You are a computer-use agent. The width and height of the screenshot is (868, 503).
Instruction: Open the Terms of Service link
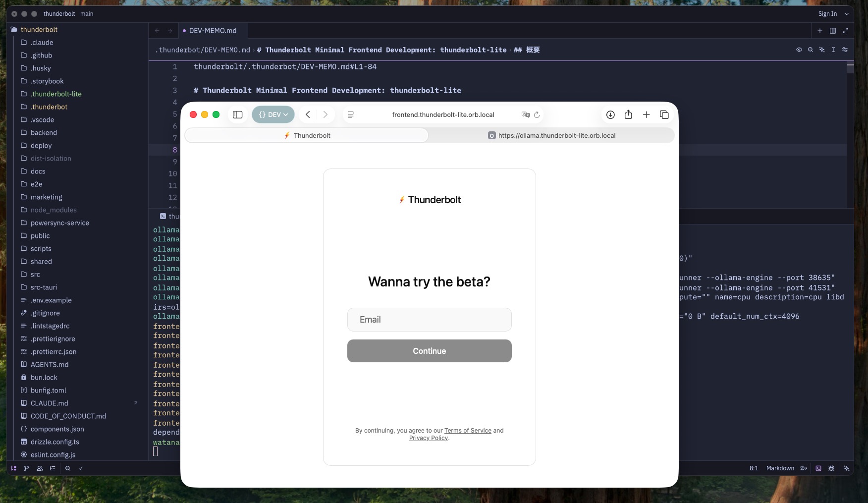coord(468,431)
